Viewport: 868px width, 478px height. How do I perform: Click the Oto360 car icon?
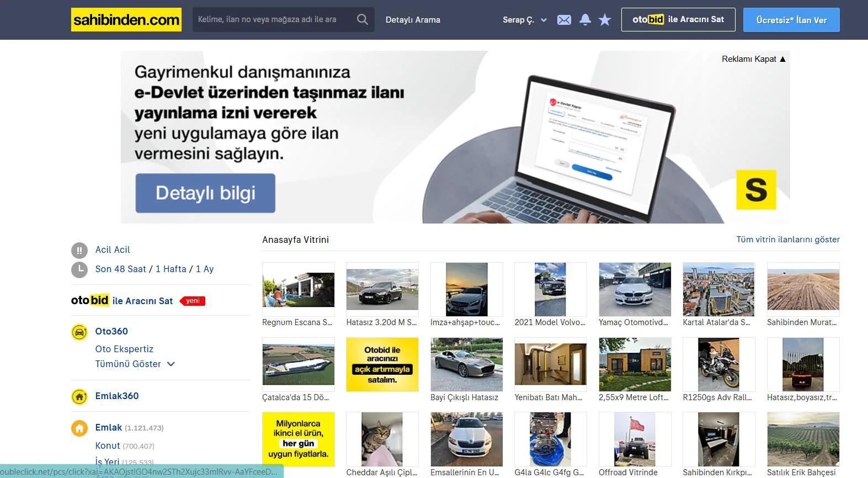(x=79, y=332)
